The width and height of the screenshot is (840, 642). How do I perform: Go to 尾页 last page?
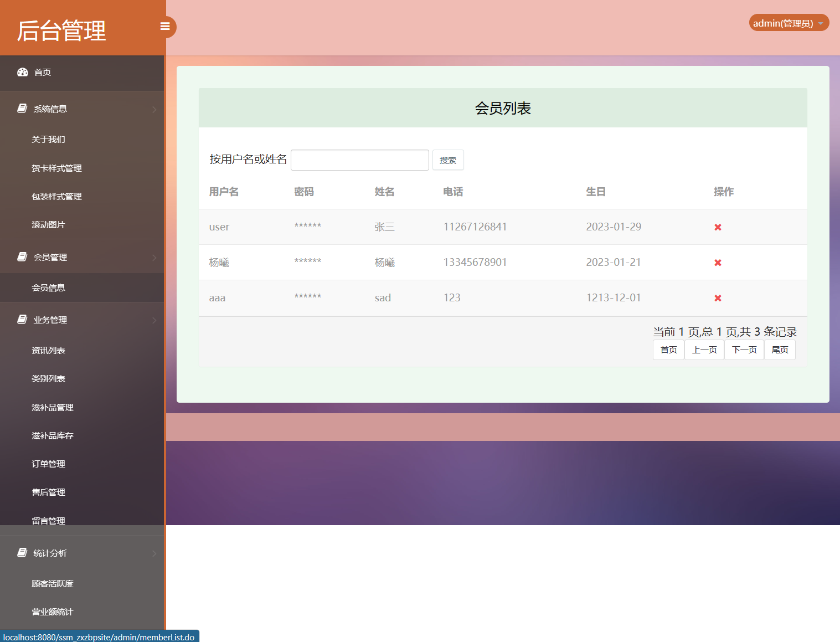780,350
